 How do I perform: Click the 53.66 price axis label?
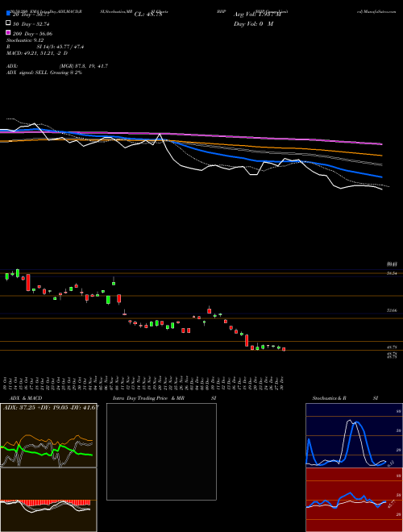393,310
